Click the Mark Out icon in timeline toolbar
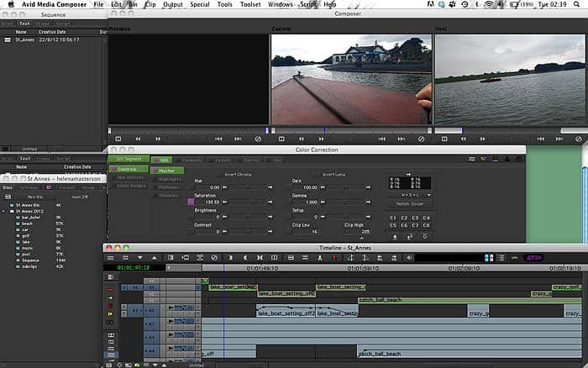This screenshot has height=368, width=588. coord(245,258)
